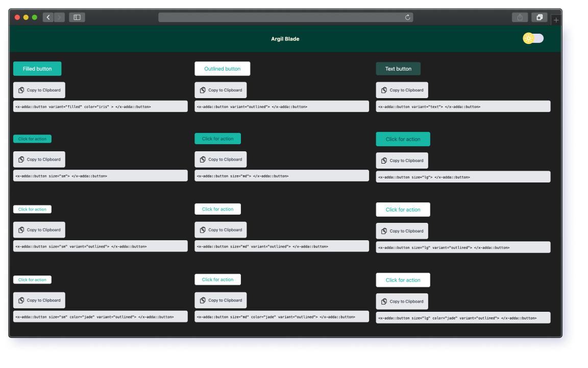Reload the page from the address bar
Viewport: 588px width, 368px height.
408,17
